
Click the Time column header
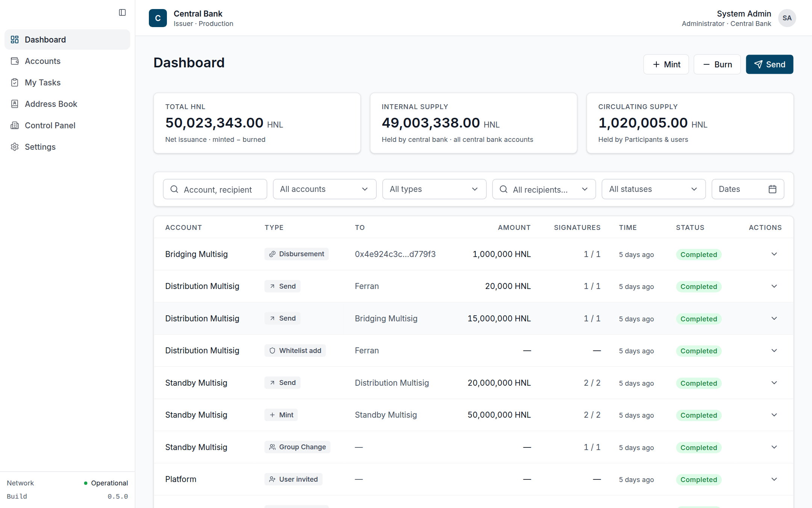coord(628,227)
